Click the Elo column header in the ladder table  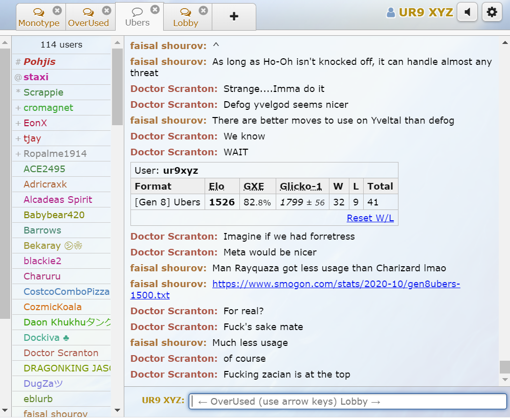pyautogui.click(x=217, y=186)
